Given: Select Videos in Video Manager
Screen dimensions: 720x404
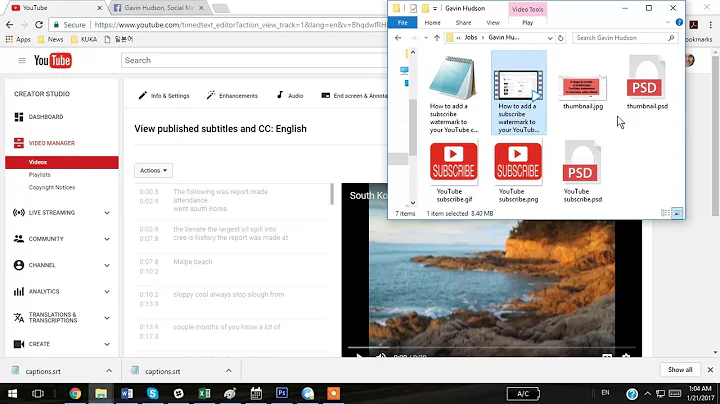Looking at the screenshot, I should pos(62,162).
